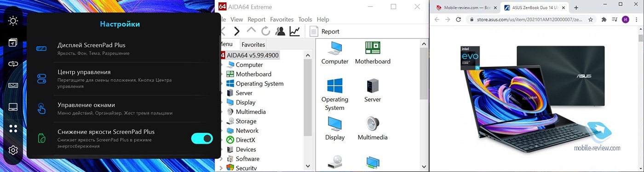Screen dimensions: 644x172
Task: Expand the Software tree node
Action: pyautogui.click(x=222, y=159)
